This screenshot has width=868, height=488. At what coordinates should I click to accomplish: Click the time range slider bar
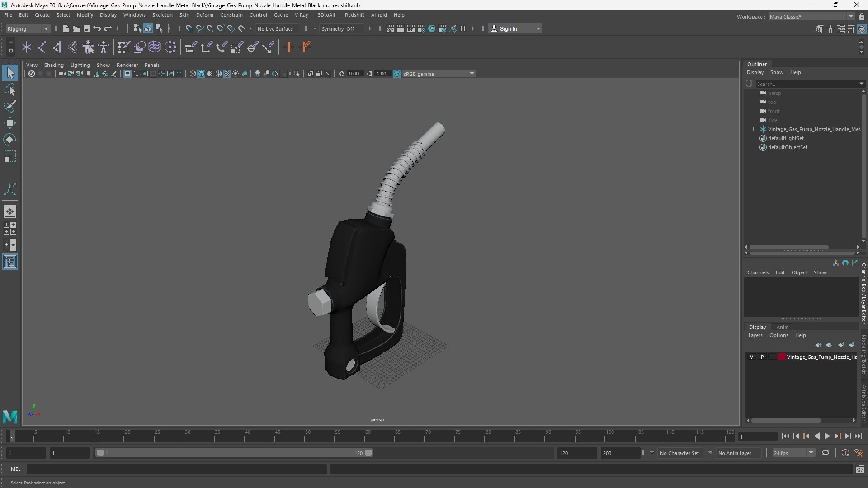tap(234, 453)
